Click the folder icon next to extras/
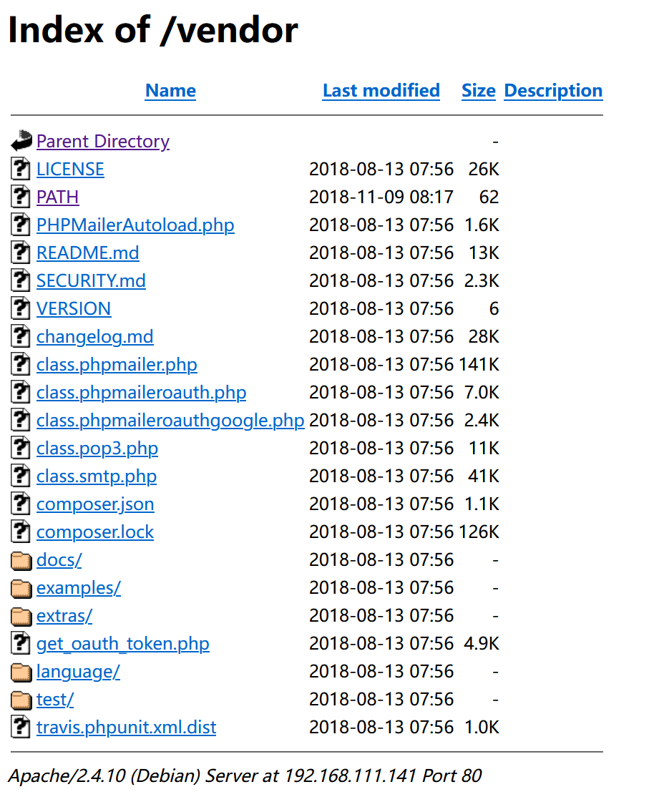This screenshot has width=654, height=812. (x=21, y=616)
